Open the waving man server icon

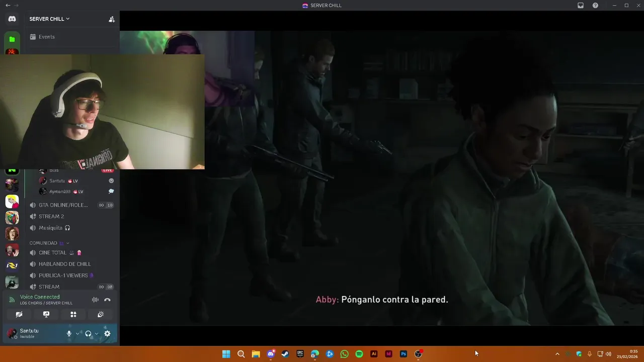[12, 250]
